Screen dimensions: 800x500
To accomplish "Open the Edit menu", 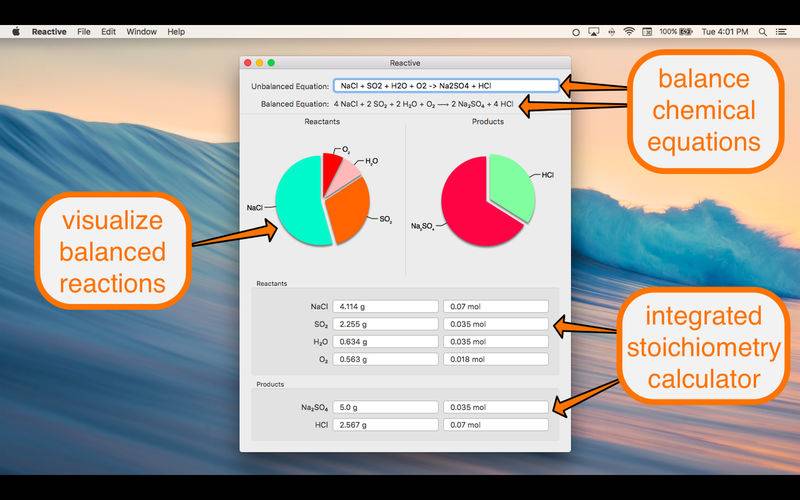I will pos(108,32).
